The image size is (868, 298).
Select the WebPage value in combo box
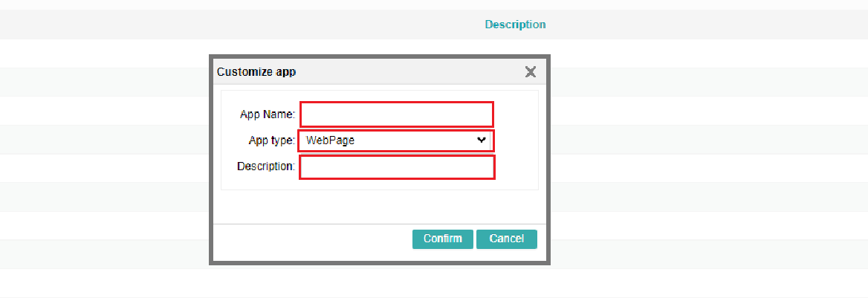[x=336, y=140]
